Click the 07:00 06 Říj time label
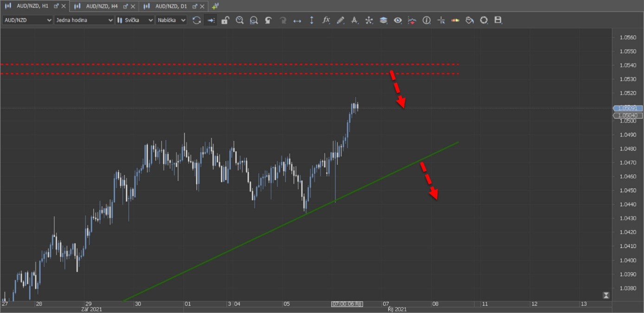 click(347, 304)
